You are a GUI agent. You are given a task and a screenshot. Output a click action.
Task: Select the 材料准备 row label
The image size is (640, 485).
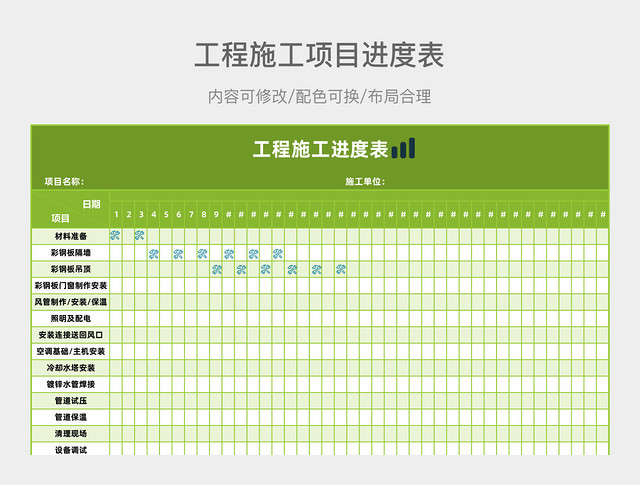point(71,236)
